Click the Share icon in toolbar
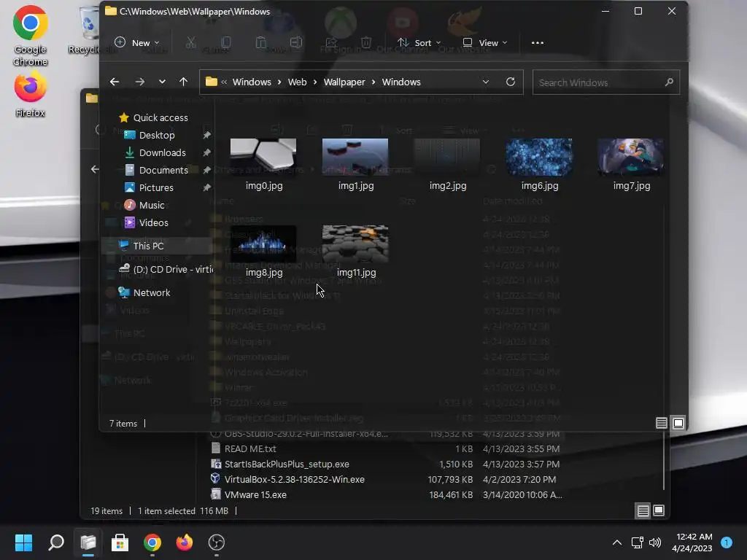The width and height of the screenshot is (747, 560). pyautogui.click(x=331, y=43)
